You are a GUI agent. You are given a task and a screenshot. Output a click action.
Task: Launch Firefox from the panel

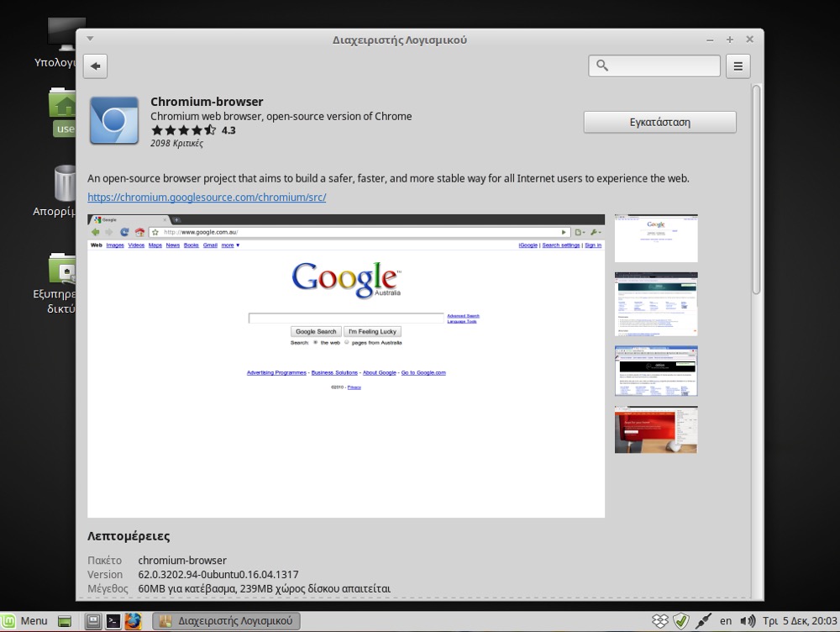[133, 621]
